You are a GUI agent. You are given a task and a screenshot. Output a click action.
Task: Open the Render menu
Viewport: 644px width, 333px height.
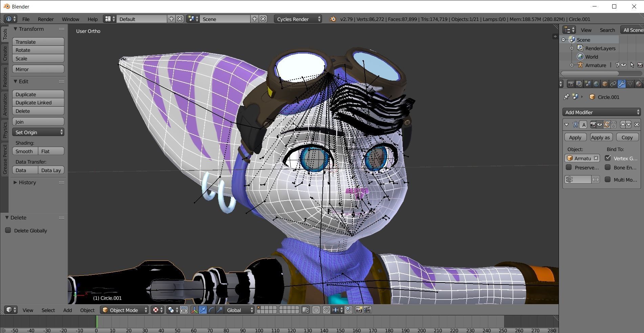click(x=46, y=19)
